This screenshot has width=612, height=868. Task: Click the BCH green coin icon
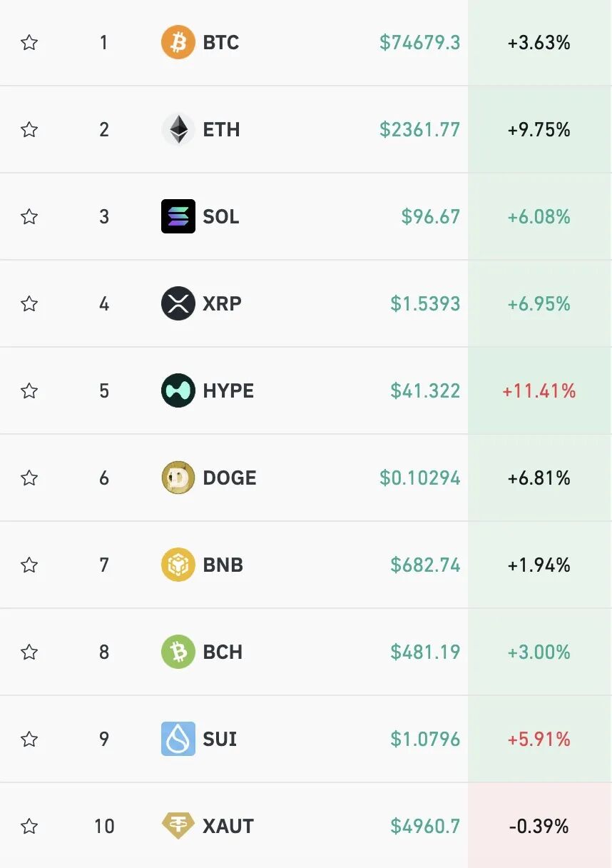(178, 652)
